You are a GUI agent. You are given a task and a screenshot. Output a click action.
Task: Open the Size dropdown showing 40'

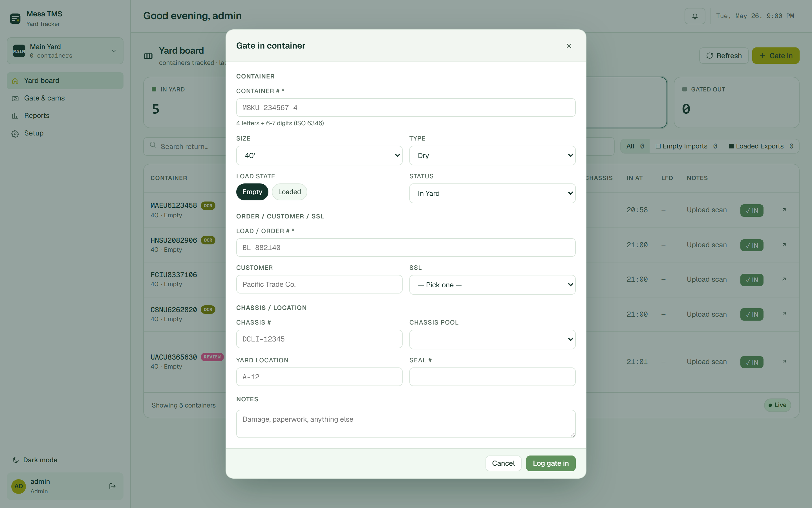coord(319,156)
